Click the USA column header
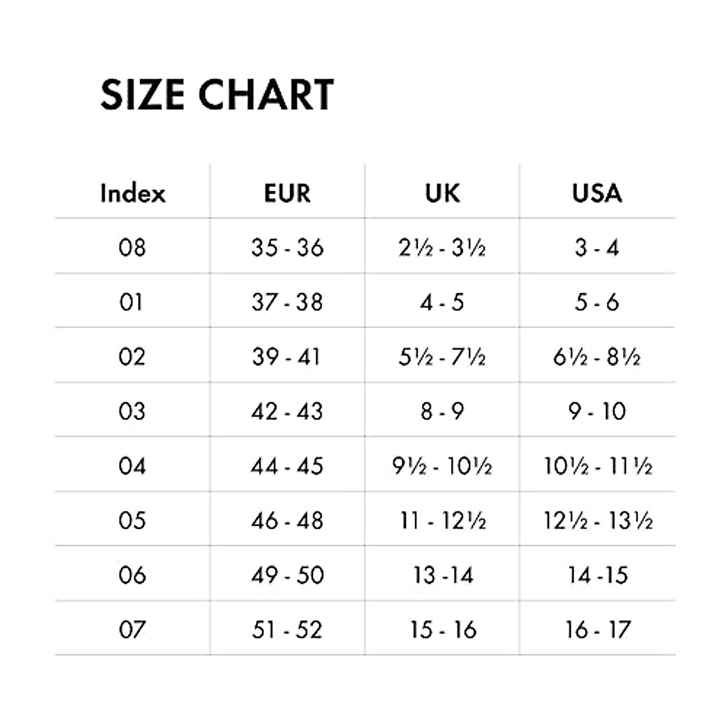The image size is (728, 728). [x=597, y=194]
